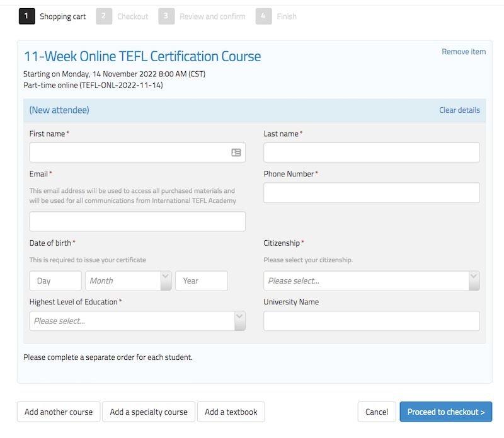This screenshot has width=504, height=438.
Task: Click the Day date of birth field
Action: click(55, 280)
